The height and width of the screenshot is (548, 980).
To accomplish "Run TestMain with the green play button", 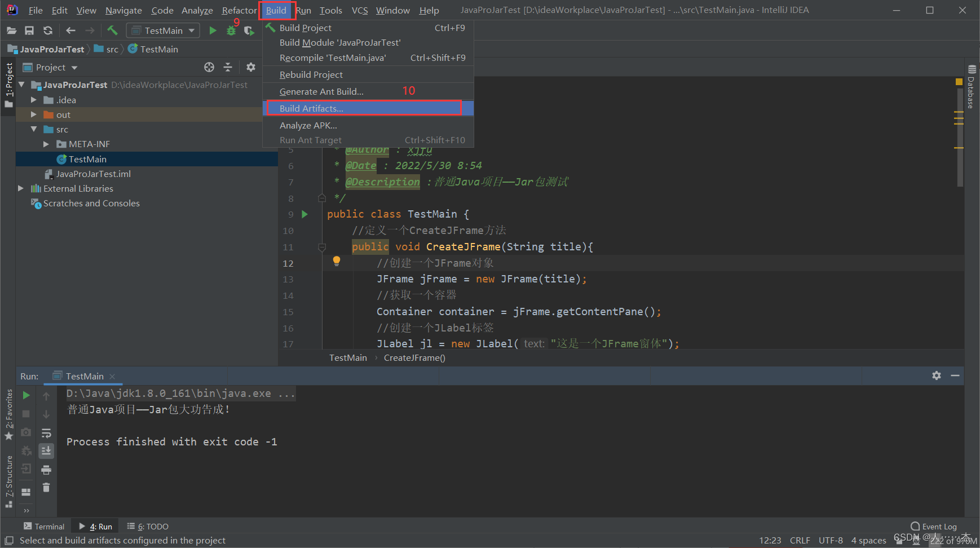I will pyautogui.click(x=213, y=30).
